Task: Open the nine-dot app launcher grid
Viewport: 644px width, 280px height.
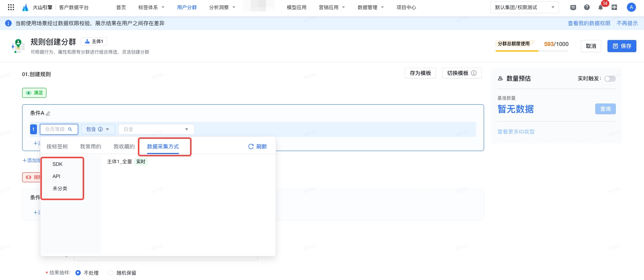Action: pos(11,7)
